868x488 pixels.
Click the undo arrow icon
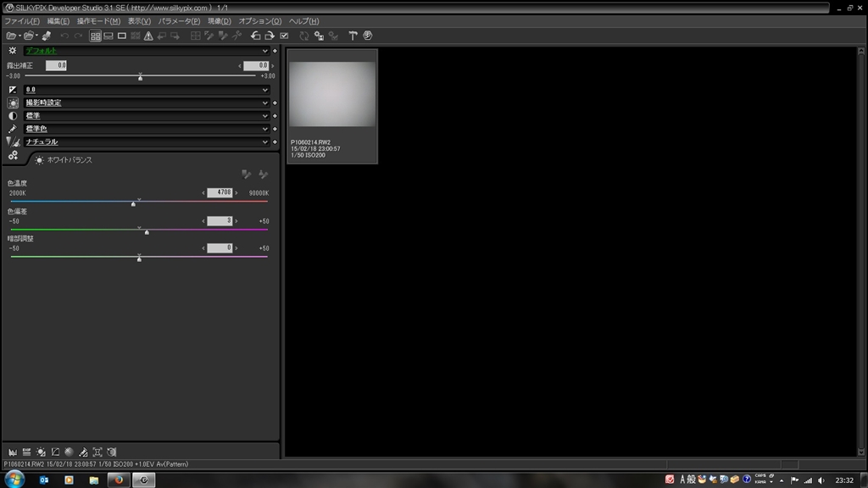pyautogui.click(x=64, y=36)
